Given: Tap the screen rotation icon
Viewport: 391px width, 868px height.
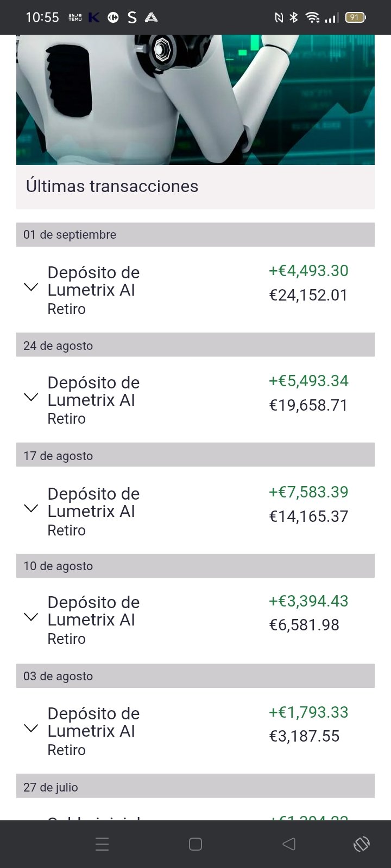Looking at the screenshot, I should pos(361,844).
